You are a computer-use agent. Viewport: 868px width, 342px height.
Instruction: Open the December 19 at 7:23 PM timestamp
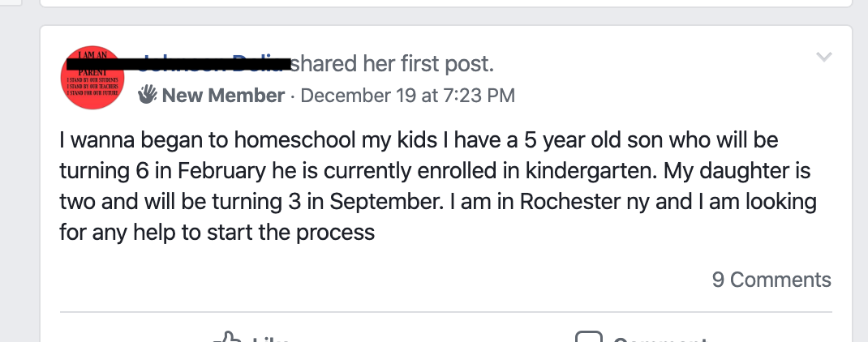407,96
